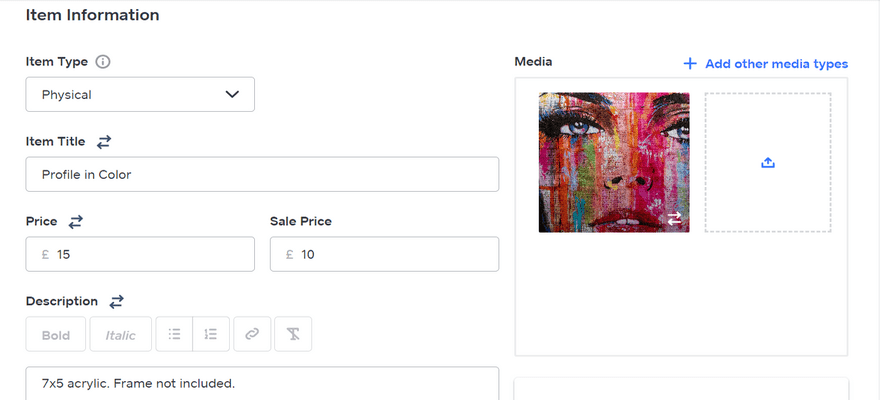Click the swap arrows icon beside Price
880x400 pixels.
click(75, 221)
